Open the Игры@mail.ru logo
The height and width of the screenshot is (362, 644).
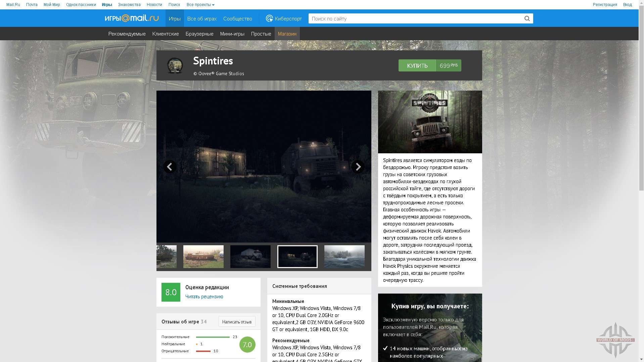coord(132,18)
